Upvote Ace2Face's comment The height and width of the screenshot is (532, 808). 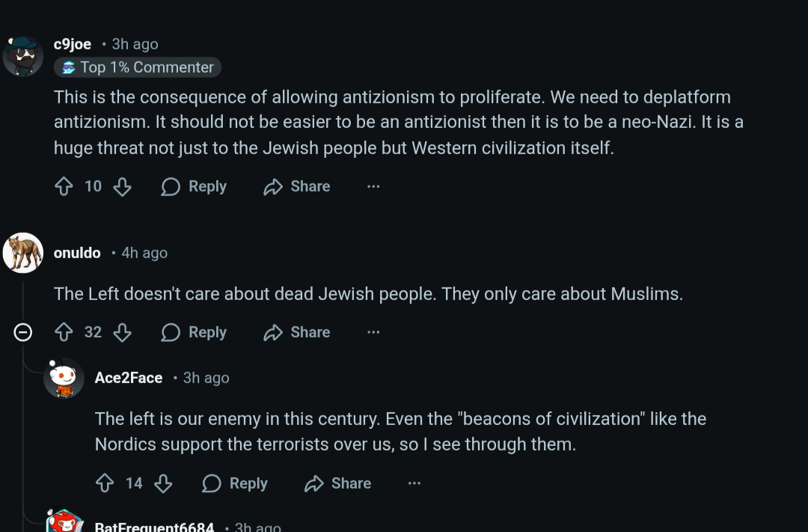105,483
